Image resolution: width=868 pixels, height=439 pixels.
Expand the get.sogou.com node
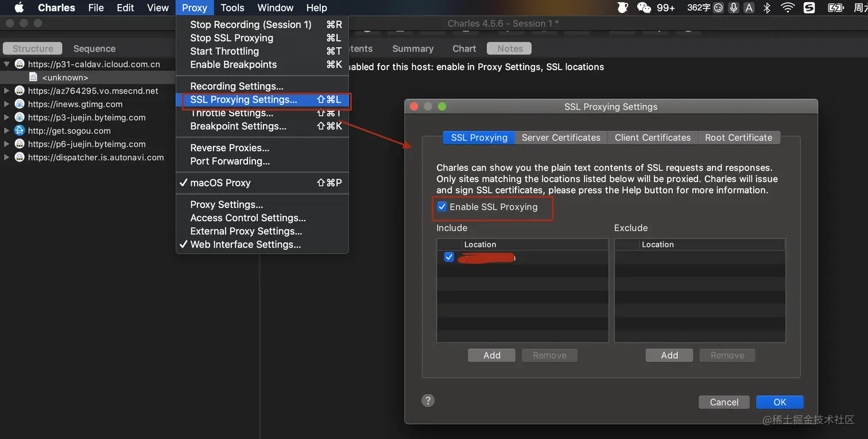coord(7,130)
